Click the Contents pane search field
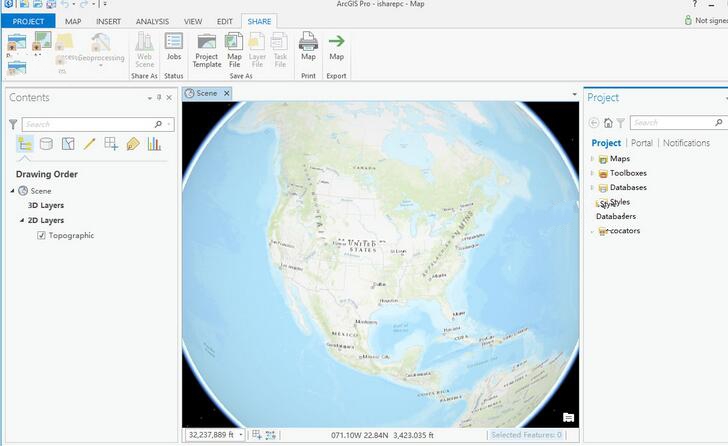728x446 pixels. tap(88, 124)
